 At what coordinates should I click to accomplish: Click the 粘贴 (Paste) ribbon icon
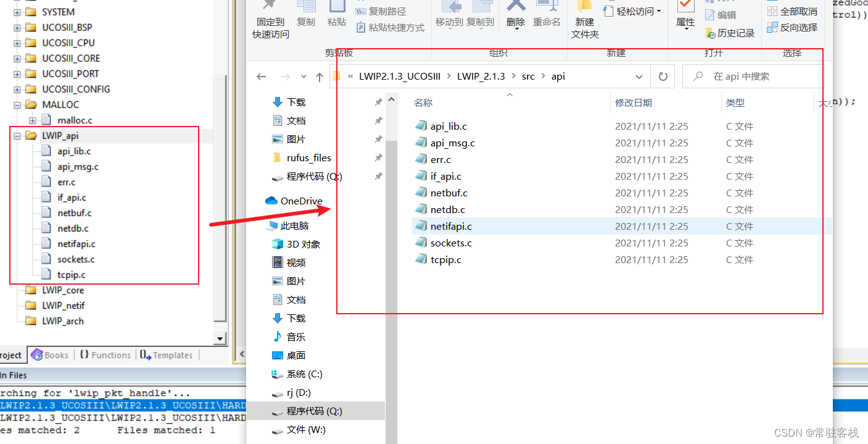[x=336, y=19]
